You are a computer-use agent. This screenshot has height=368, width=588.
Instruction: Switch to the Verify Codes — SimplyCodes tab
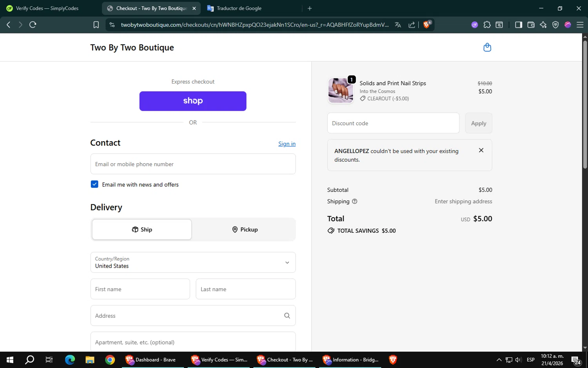pos(48,8)
